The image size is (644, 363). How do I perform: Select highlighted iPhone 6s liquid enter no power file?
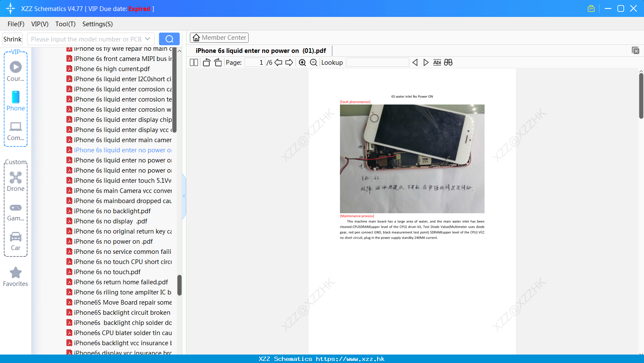[119, 150]
